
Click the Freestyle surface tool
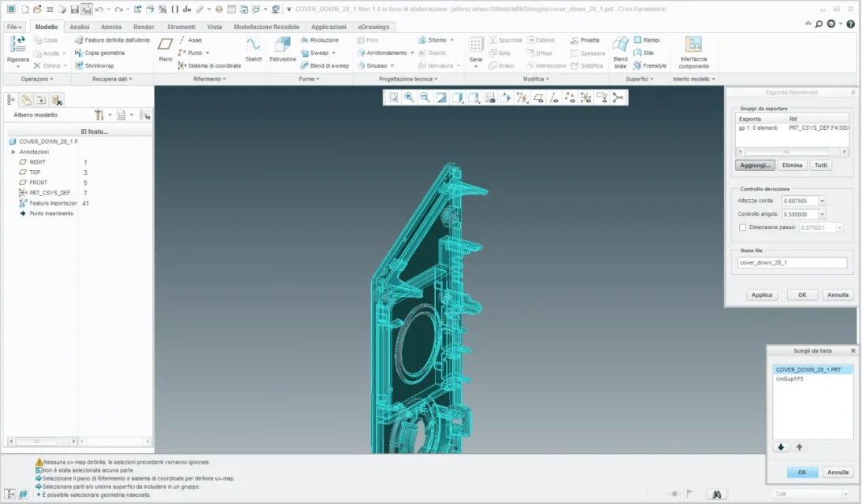pos(649,65)
